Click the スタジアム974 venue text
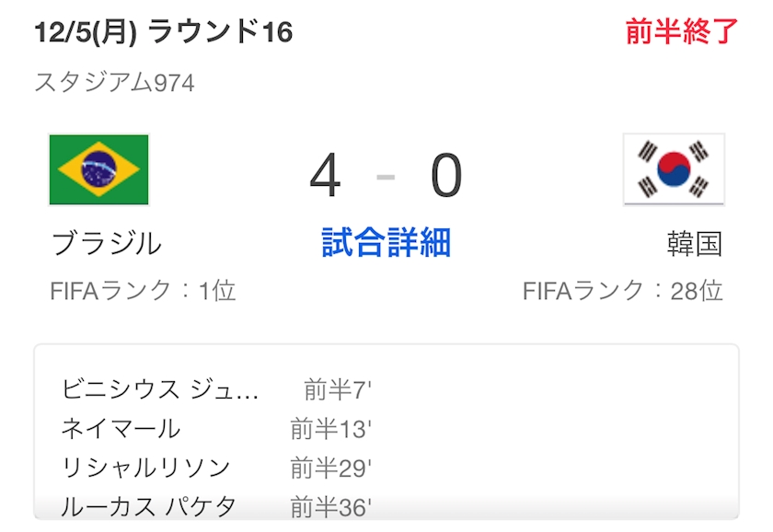773x532 pixels. (115, 83)
